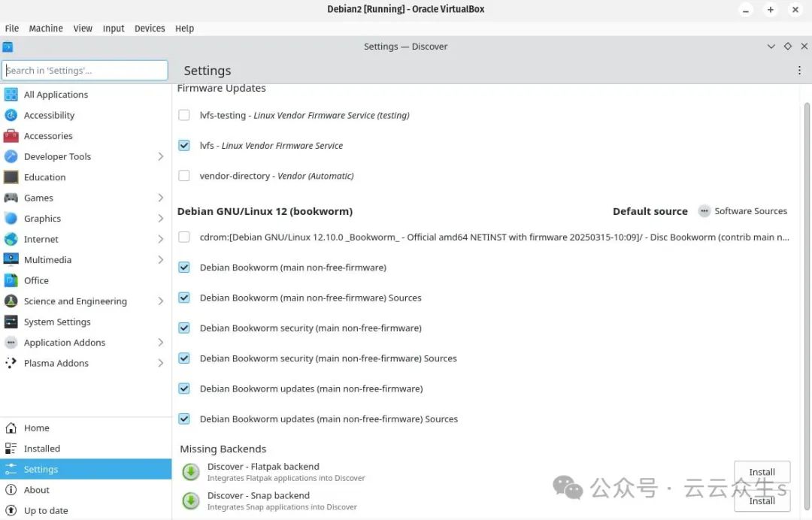Expand the Plasma Addons chevron
This screenshot has width=812, height=520.
[x=160, y=363]
